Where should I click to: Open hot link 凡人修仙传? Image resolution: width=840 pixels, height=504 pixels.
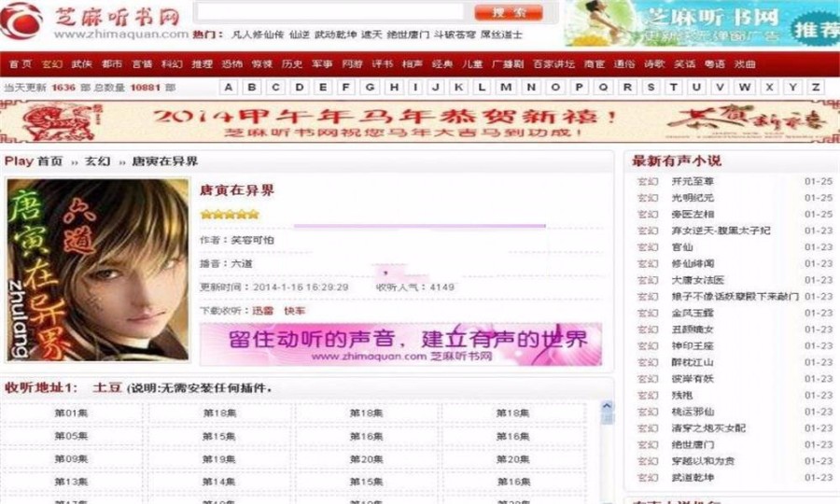(x=258, y=35)
